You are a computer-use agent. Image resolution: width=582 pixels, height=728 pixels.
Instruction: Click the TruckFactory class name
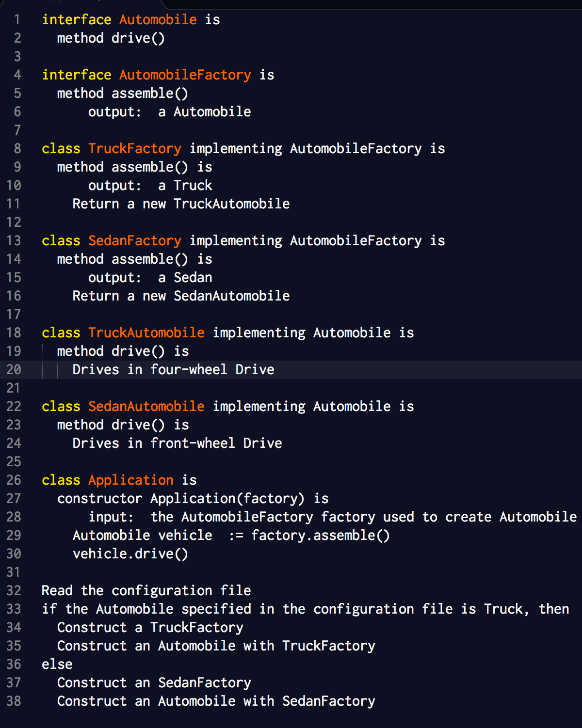point(134,148)
